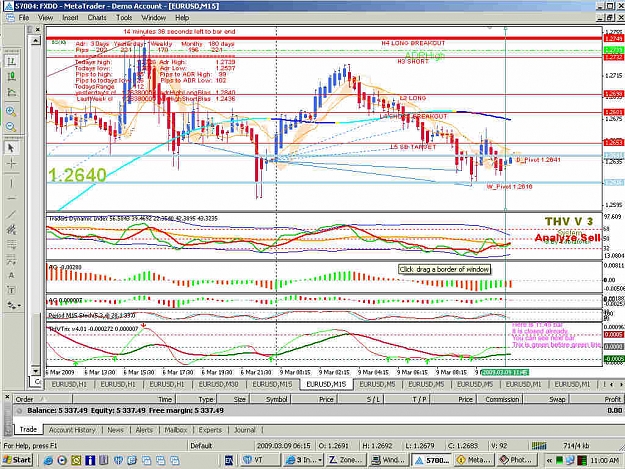
Task: Sort orders by Order column header
Action: tap(43, 399)
